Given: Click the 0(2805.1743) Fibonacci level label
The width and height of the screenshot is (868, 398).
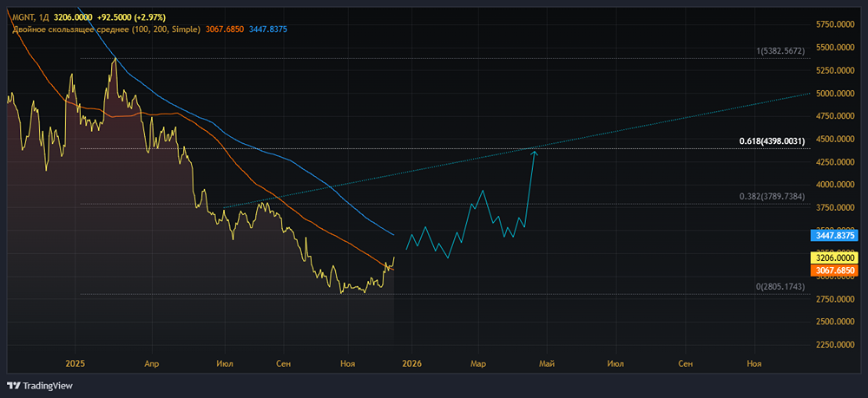Looking at the screenshot, I should pyautogui.click(x=780, y=286).
